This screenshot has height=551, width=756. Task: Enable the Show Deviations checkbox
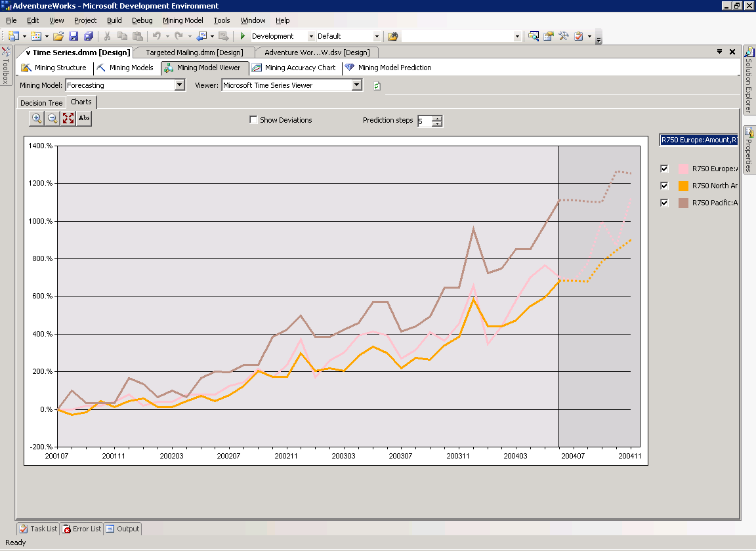point(253,119)
